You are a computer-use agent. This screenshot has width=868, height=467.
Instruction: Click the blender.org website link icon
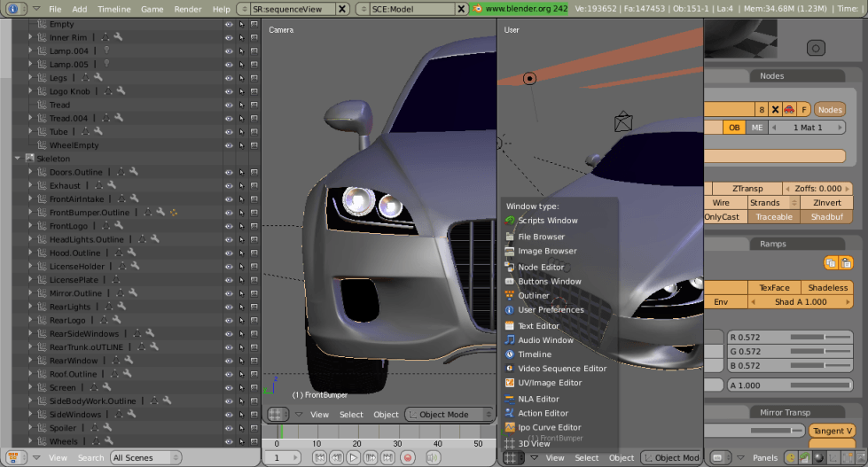(x=477, y=8)
